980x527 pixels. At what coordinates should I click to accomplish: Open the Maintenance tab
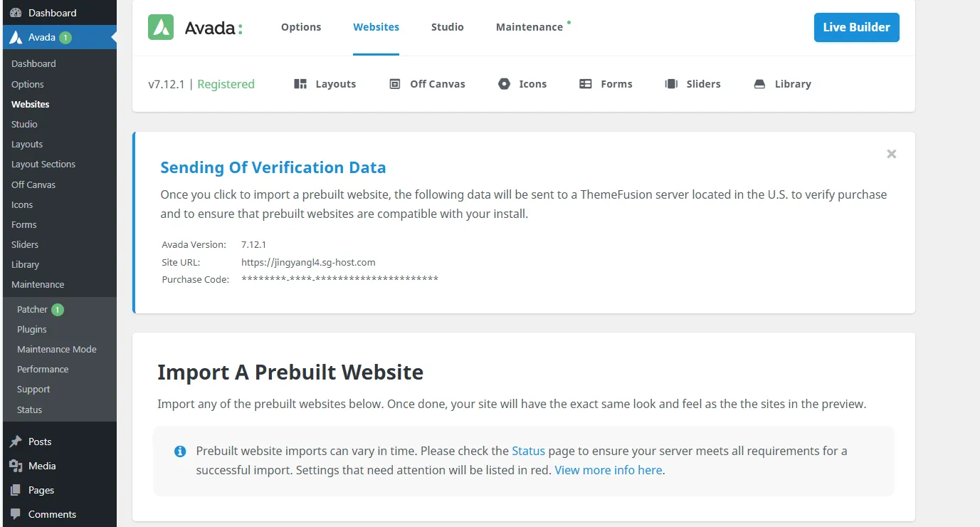[x=529, y=27]
